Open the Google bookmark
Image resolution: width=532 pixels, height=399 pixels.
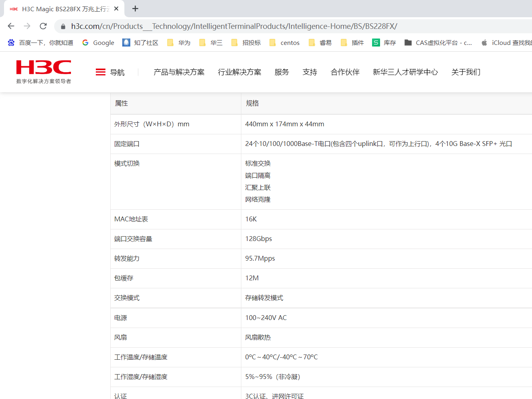(x=98, y=43)
